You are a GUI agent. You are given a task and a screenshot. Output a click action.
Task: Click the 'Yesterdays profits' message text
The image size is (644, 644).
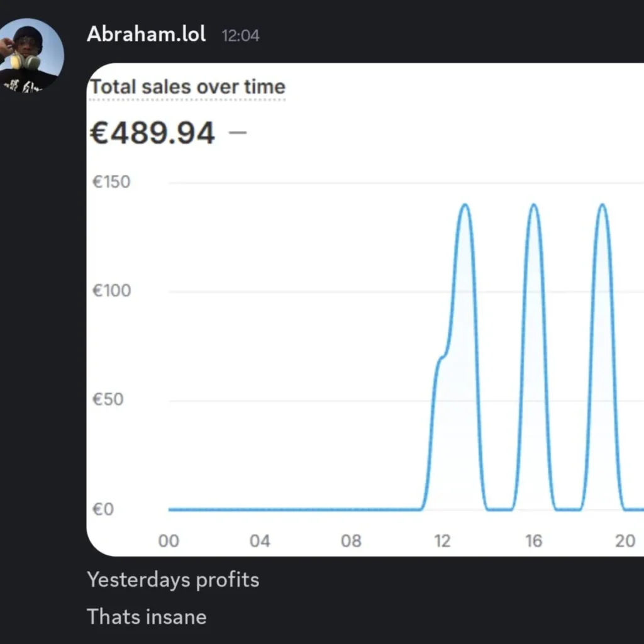(x=173, y=579)
